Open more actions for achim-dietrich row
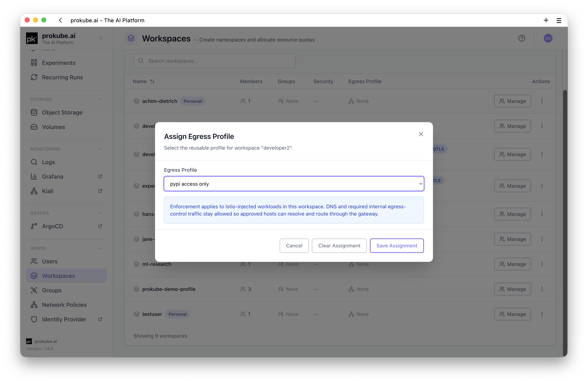Screen dimensions: 588x384 point(542,101)
